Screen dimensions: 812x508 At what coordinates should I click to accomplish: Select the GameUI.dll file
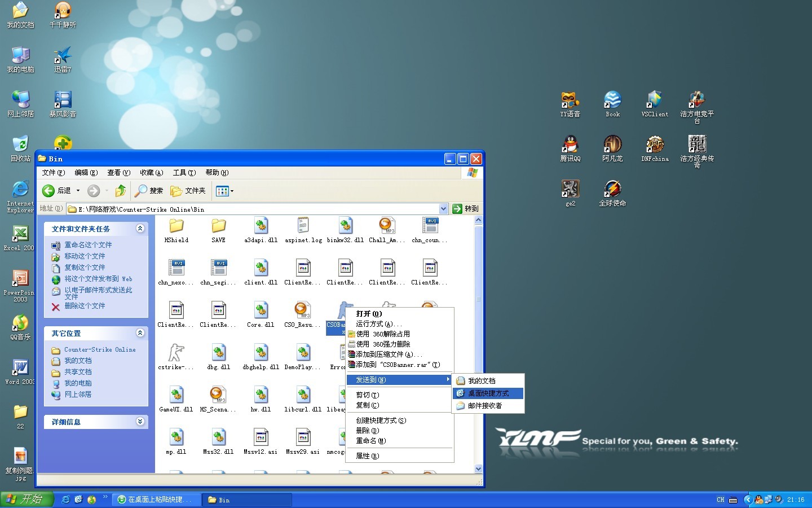pos(176,400)
